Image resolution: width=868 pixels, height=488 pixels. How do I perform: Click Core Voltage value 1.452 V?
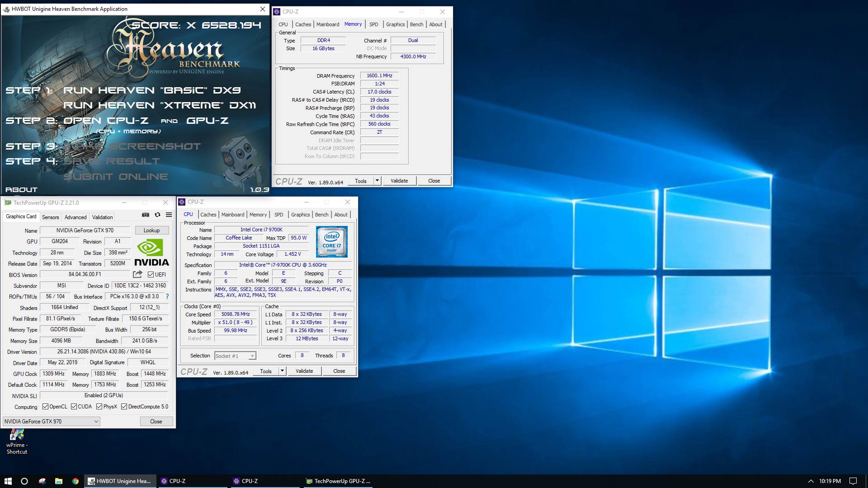[x=292, y=254]
